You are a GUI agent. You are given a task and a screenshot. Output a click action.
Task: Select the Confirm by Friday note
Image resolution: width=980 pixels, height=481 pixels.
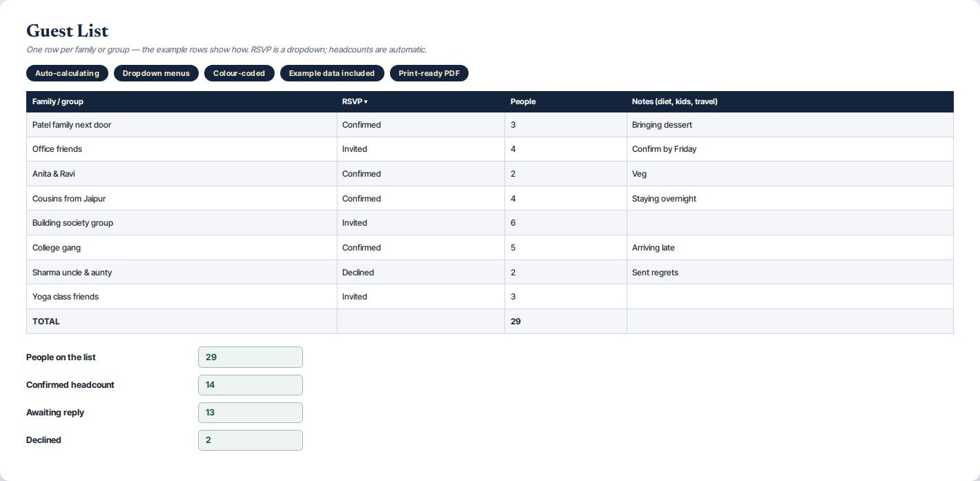tap(790, 149)
